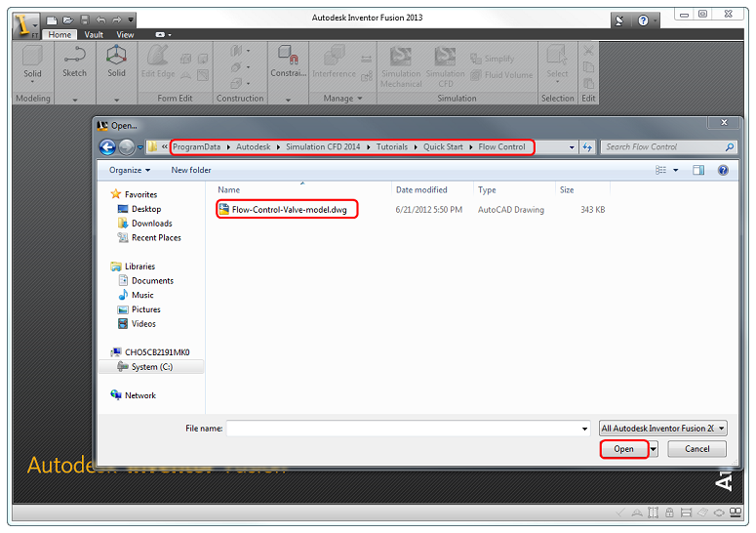
Task: Sort by the Type column header
Action: click(x=487, y=190)
